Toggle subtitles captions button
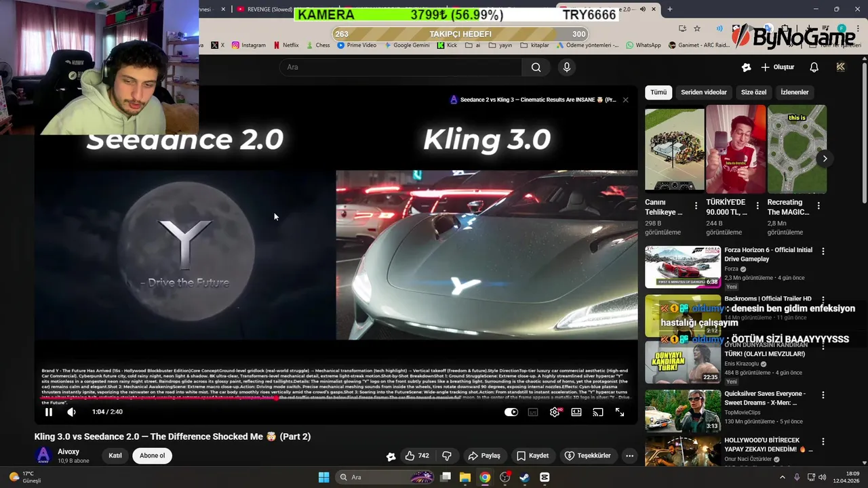The width and height of the screenshot is (868, 488). click(533, 412)
